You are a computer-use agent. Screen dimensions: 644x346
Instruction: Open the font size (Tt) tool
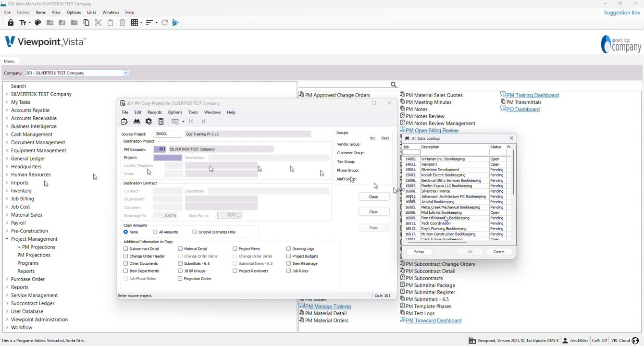[x=24, y=23]
